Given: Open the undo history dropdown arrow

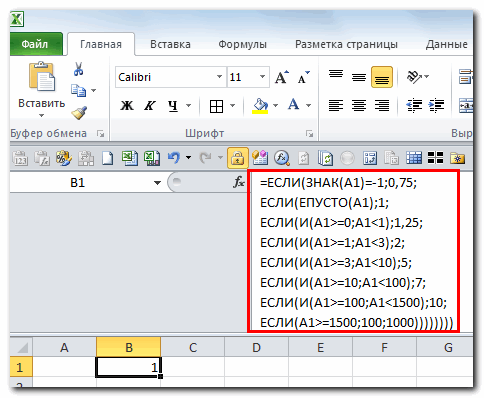Looking at the screenshot, I should point(189,157).
